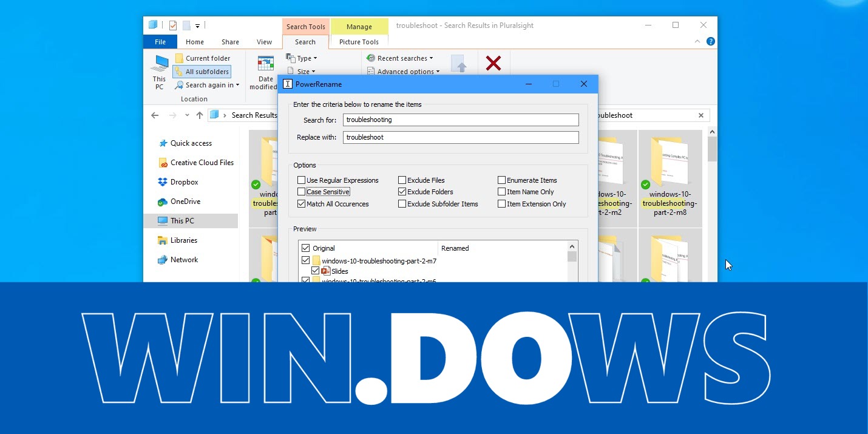Switch to View ribbon tab
Viewport: 868px width, 434px height.
(264, 42)
